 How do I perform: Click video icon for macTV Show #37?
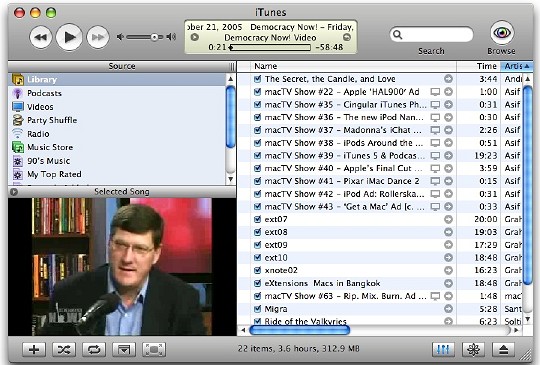click(x=435, y=130)
